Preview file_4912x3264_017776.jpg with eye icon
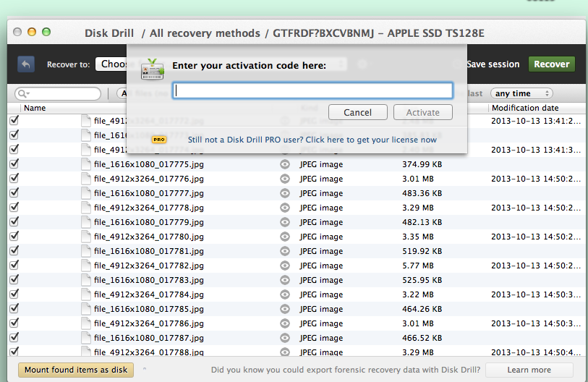The image size is (588, 382). pos(285,179)
